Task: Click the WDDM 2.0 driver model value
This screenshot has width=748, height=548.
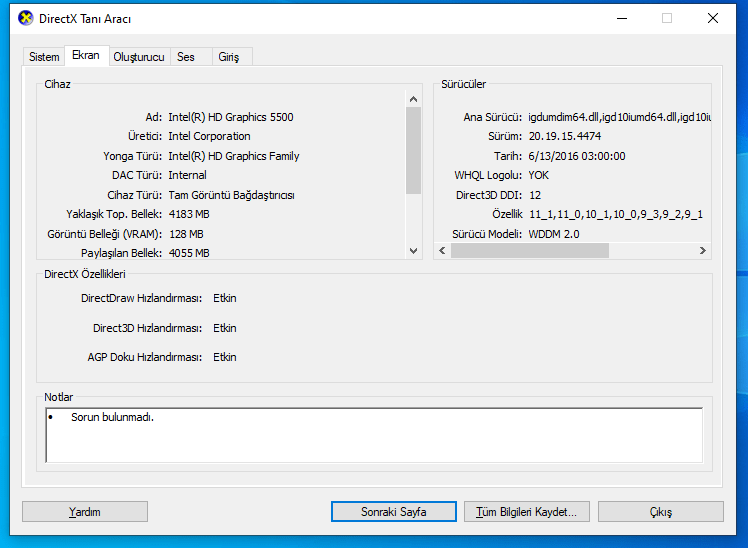Action: [554, 234]
